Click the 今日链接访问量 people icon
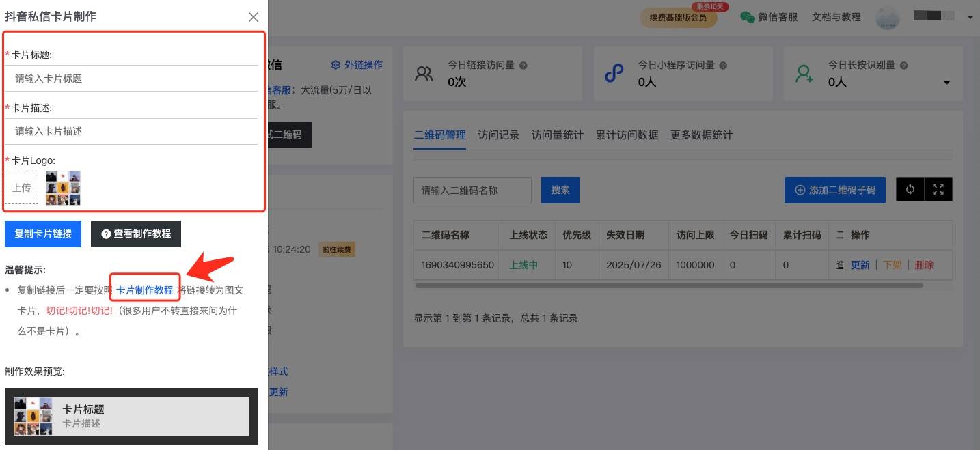Viewport: 980px width, 450px height. click(x=424, y=72)
